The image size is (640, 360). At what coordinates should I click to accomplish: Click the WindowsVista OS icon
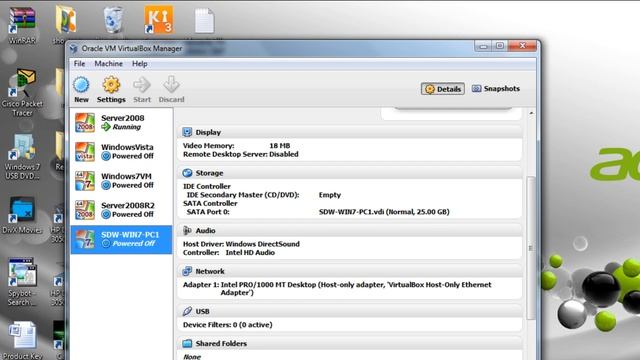click(x=85, y=151)
